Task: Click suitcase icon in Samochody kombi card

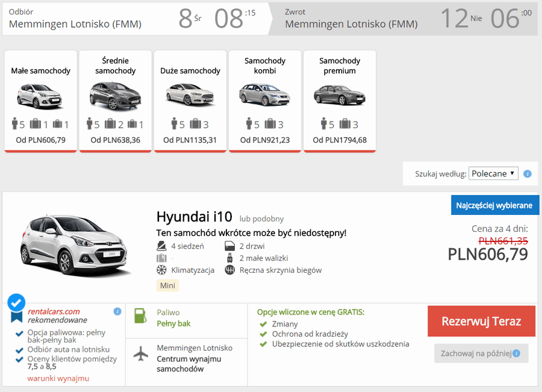Action: click(x=270, y=124)
